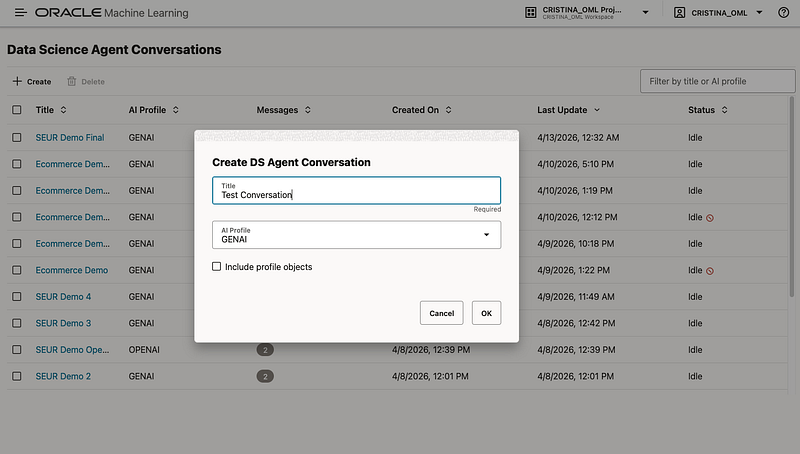Check the SEUR Demo Final row checkbox
This screenshot has height=454, width=800.
pos(17,137)
